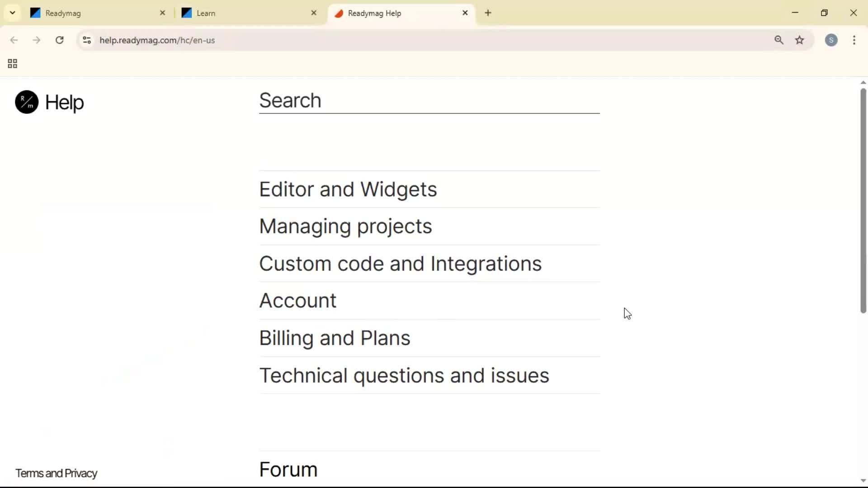Open Terms and Privacy
This screenshot has height=488, width=868.
coord(56,473)
